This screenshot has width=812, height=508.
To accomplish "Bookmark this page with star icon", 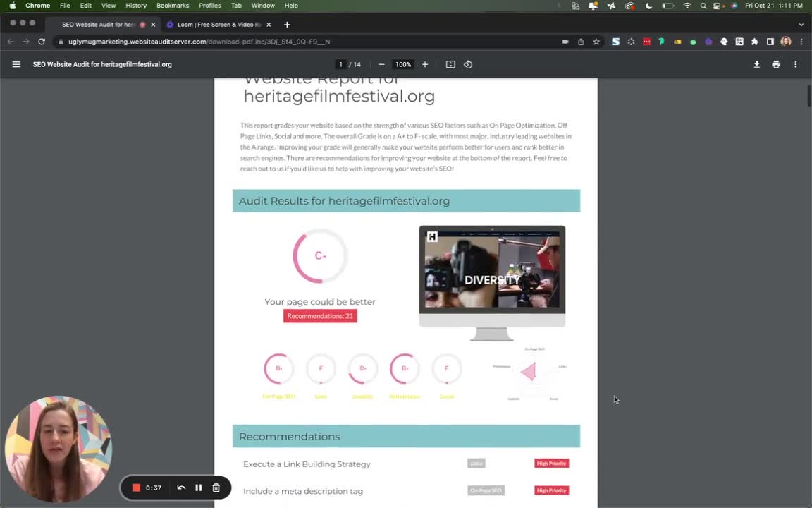I will (x=596, y=42).
